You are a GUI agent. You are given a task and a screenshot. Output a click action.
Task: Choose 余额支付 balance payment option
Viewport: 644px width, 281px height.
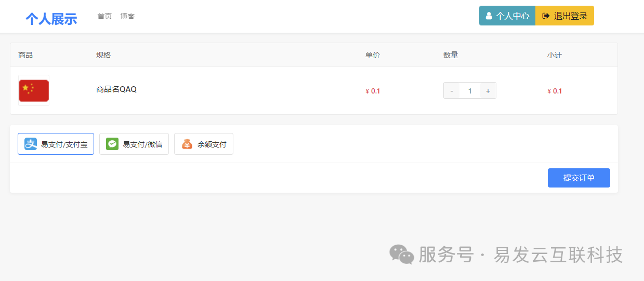(x=204, y=144)
